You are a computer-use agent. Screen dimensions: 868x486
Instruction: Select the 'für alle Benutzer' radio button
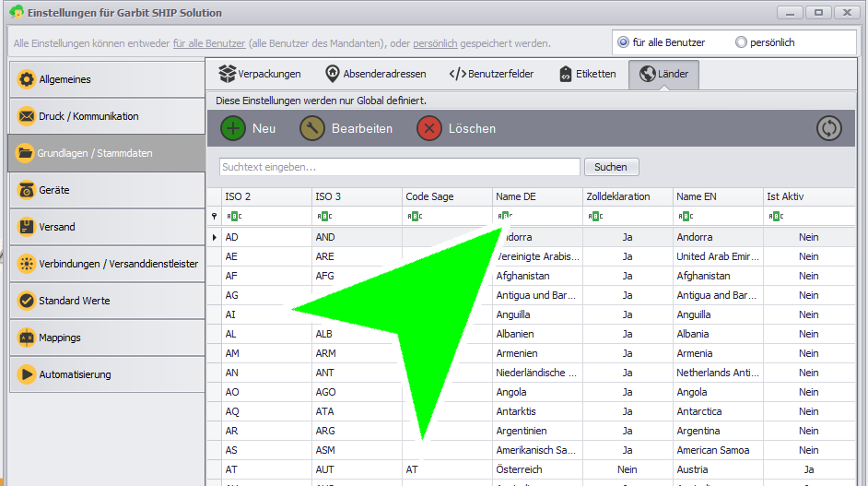[x=623, y=42]
